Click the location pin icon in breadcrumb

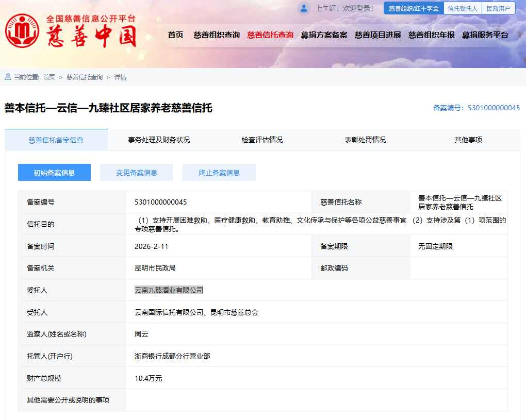(8, 77)
